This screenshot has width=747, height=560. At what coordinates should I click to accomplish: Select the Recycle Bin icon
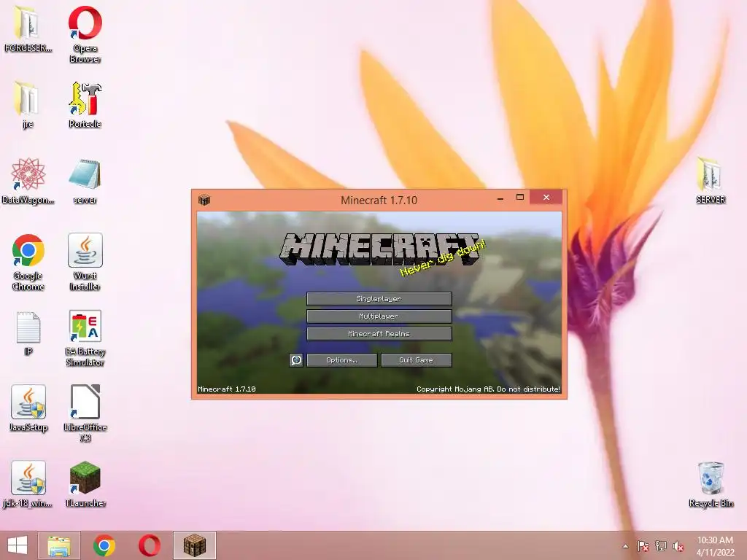(x=711, y=484)
